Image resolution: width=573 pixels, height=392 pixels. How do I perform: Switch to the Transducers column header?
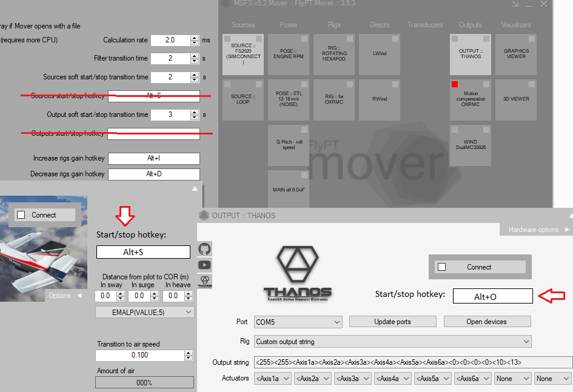point(425,25)
